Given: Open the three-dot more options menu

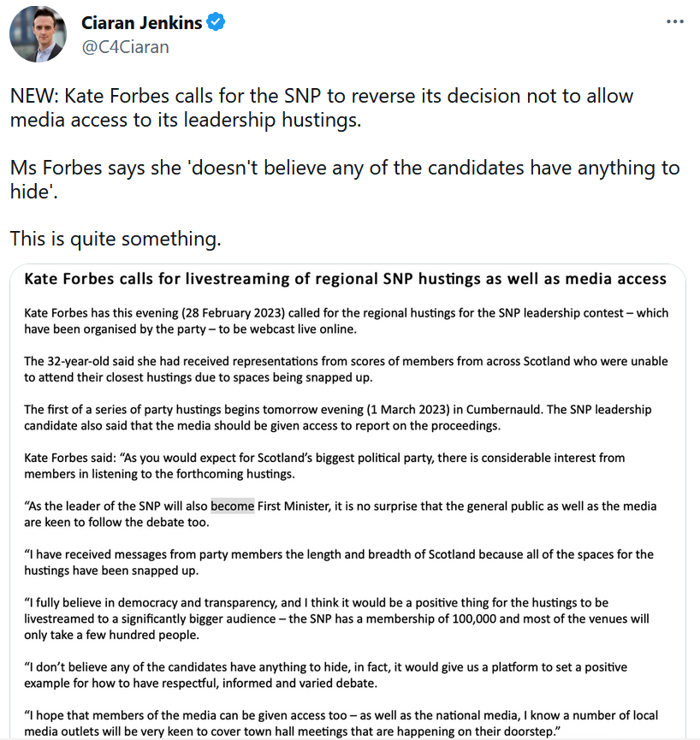Looking at the screenshot, I should pos(675,21).
